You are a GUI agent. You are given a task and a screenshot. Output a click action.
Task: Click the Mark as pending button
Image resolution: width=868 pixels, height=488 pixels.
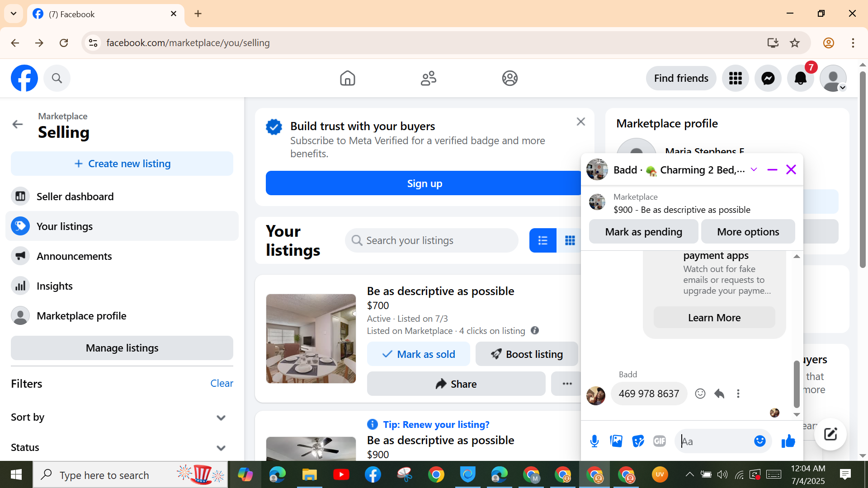click(643, 232)
